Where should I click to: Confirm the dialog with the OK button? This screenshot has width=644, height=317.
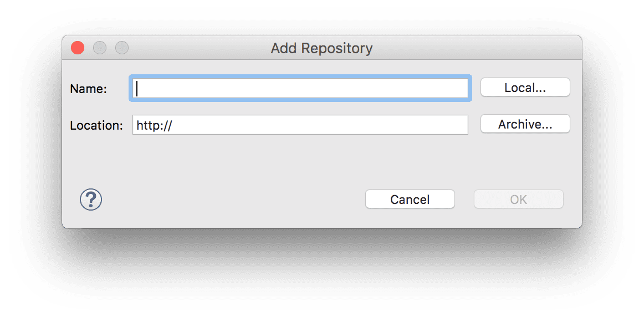(x=519, y=199)
